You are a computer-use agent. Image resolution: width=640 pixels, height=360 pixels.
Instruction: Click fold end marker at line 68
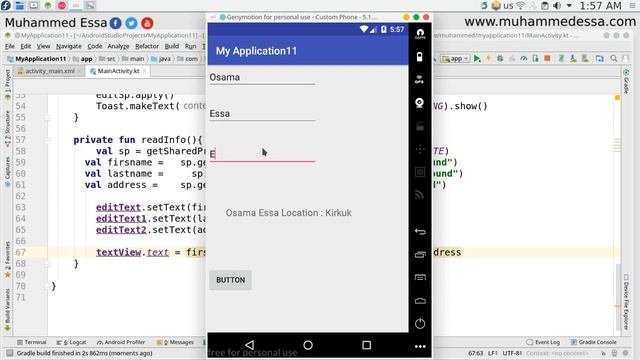point(48,264)
